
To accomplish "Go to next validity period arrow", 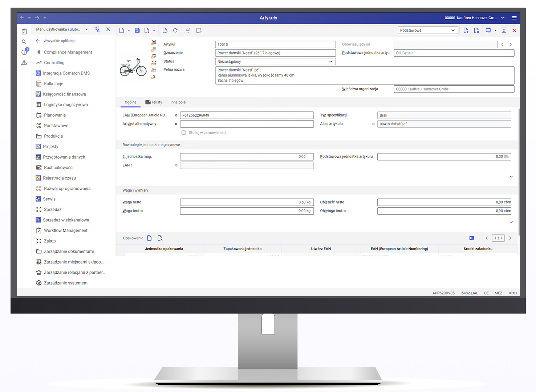I will 511,45.
